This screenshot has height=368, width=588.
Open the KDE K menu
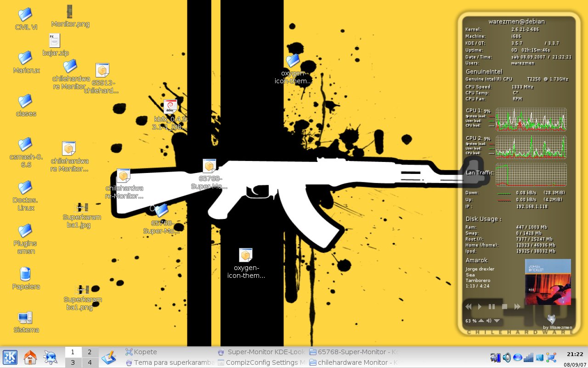(x=10, y=357)
